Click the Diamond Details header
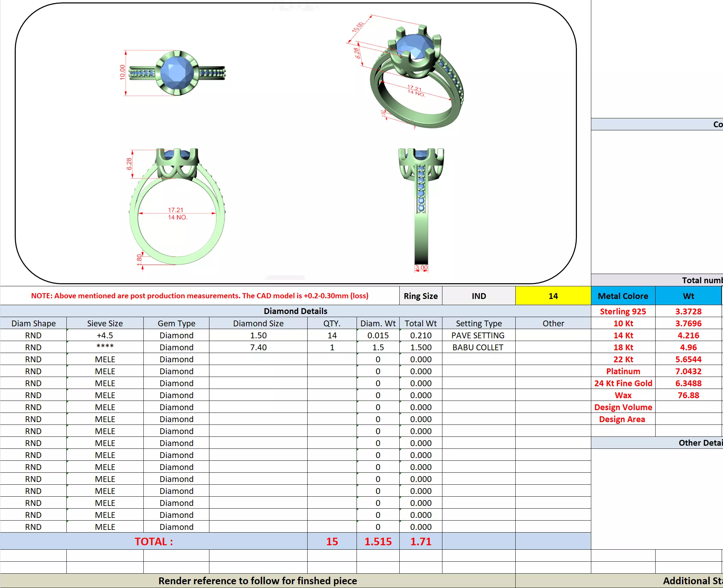The width and height of the screenshot is (723, 588). pos(295,311)
